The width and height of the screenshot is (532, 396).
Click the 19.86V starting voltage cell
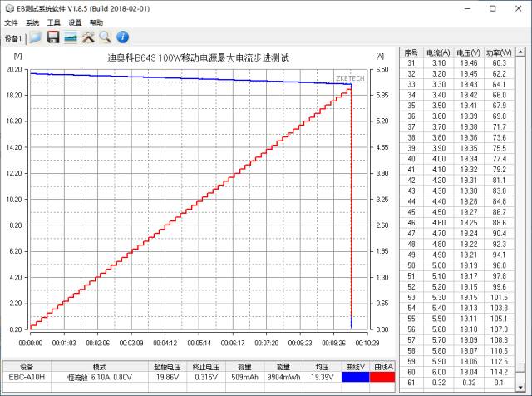(x=169, y=377)
